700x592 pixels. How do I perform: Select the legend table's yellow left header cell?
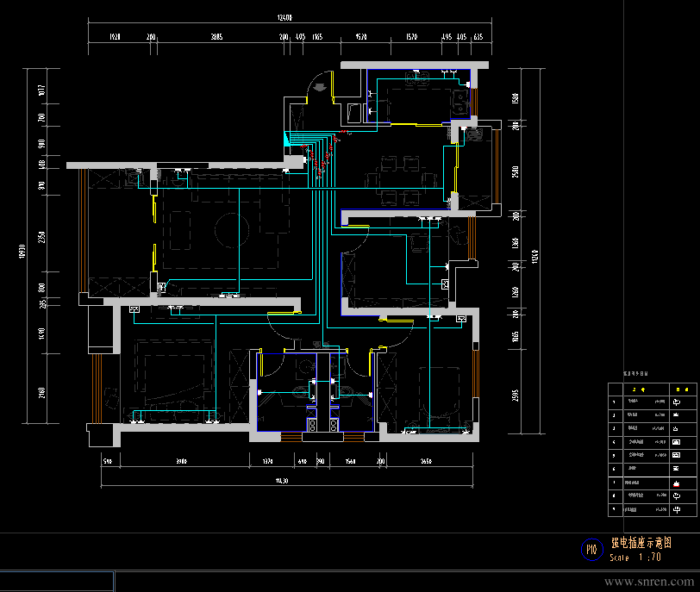639,389
